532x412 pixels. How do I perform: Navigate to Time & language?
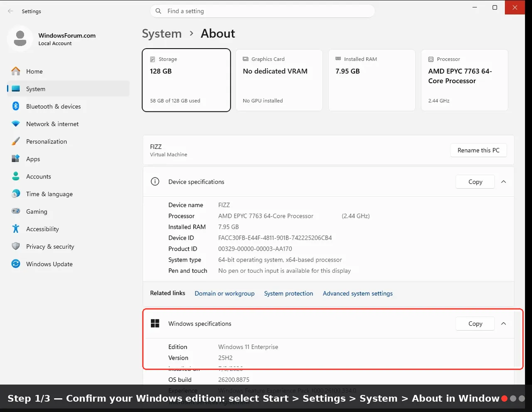pos(68,194)
